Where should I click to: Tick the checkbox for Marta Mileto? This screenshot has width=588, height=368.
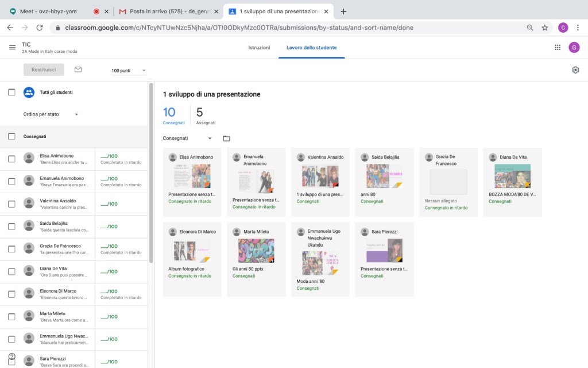click(11, 316)
